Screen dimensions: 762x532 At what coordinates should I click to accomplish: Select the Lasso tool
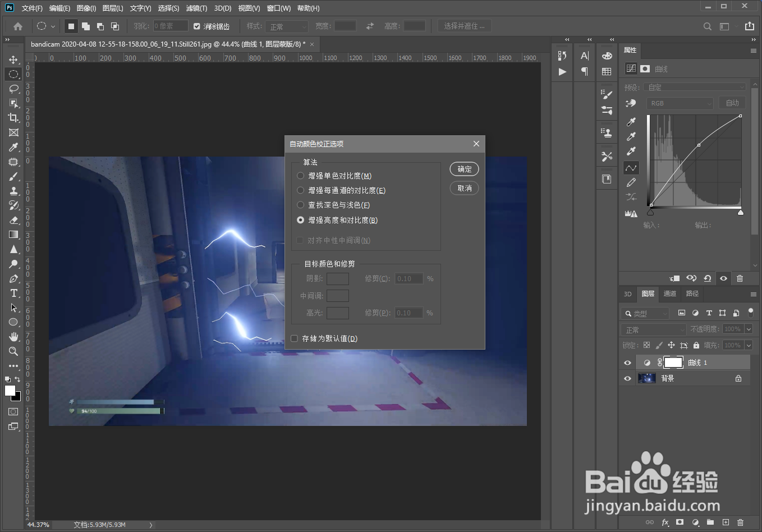tap(13, 89)
